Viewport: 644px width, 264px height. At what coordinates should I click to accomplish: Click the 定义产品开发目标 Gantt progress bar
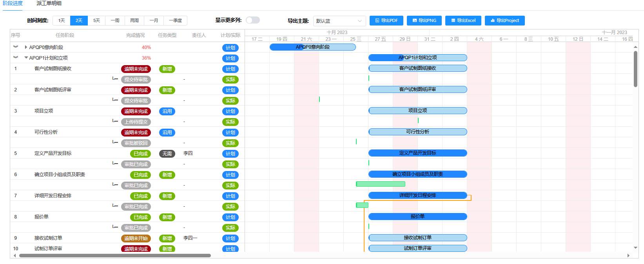coord(417,153)
